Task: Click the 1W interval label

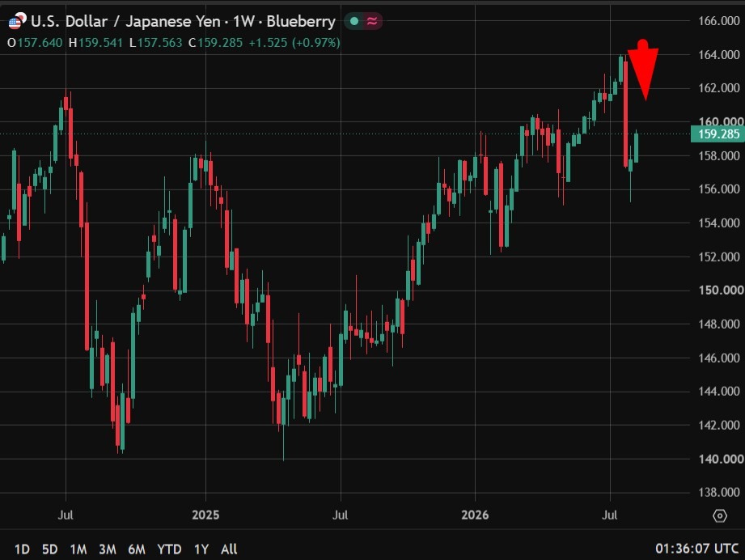Action: 243,21
